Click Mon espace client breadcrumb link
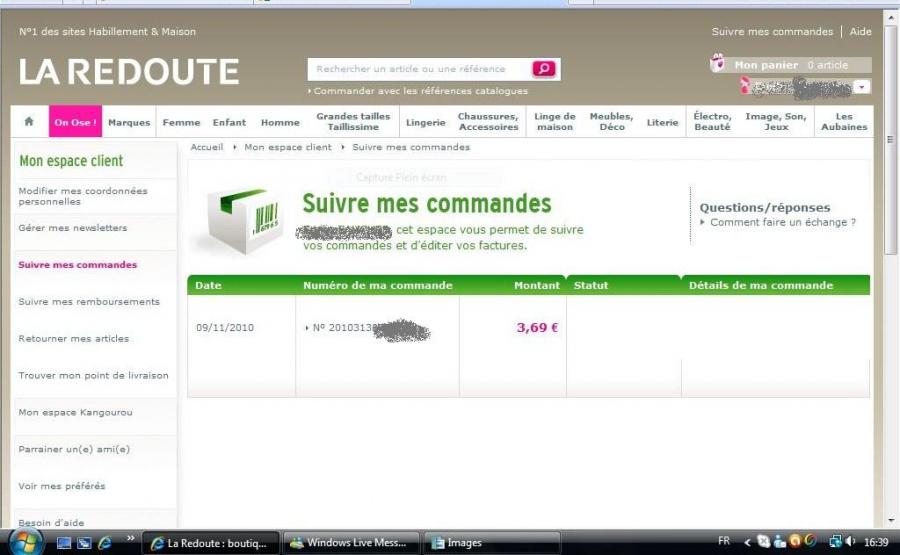The image size is (900, 555). point(287,147)
